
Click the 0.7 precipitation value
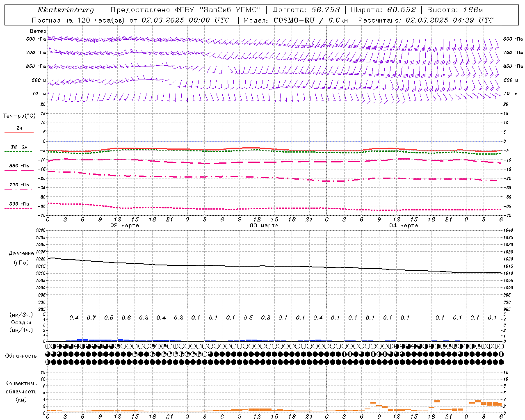[x=91, y=317]
